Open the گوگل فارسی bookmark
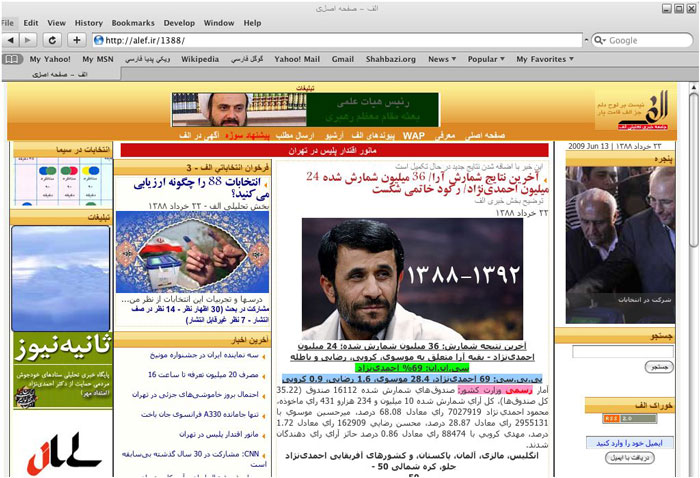This screenshot has width=700, height=478. pyautogui.click(x=247, y=59)
